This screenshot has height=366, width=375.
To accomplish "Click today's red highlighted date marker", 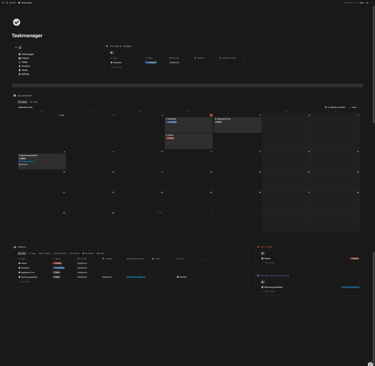I will point(211,115).
